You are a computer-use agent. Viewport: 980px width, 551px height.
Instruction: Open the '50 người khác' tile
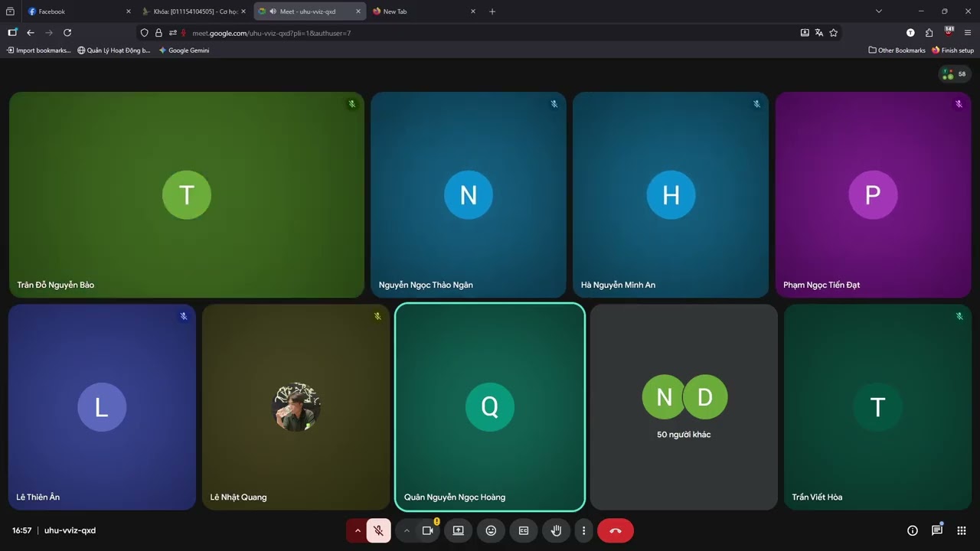click(684, 407)
